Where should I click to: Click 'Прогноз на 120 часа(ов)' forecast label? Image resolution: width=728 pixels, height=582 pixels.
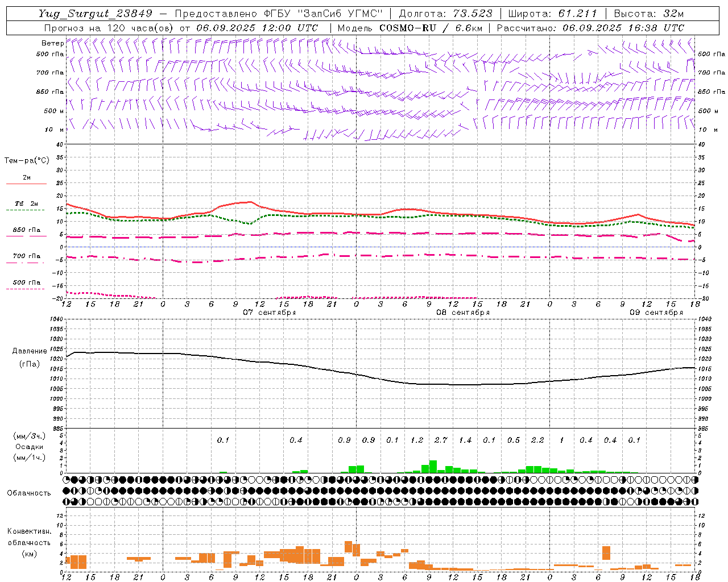(109, 28)
